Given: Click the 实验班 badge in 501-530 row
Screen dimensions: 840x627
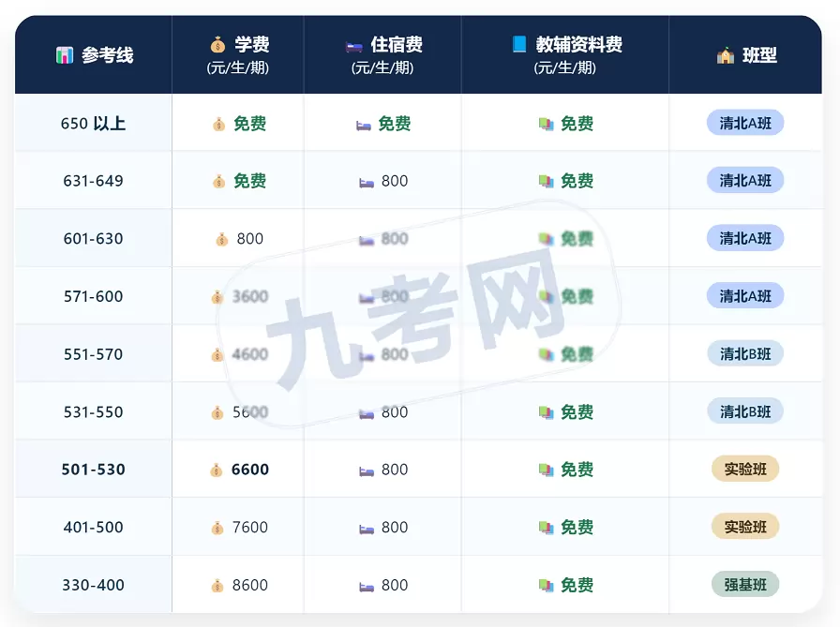Looking at the screenshot, I should (745, 470).
